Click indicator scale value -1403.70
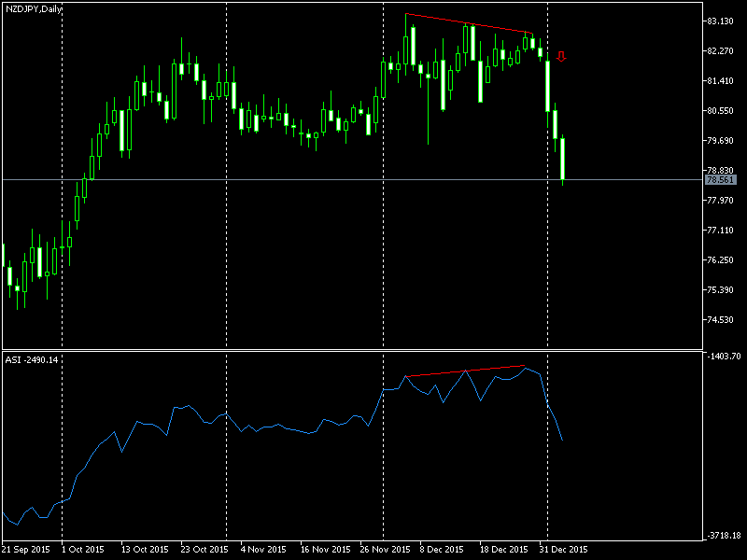Image resolution: width=747 pixels, height=560 pixels. (725, 357)
